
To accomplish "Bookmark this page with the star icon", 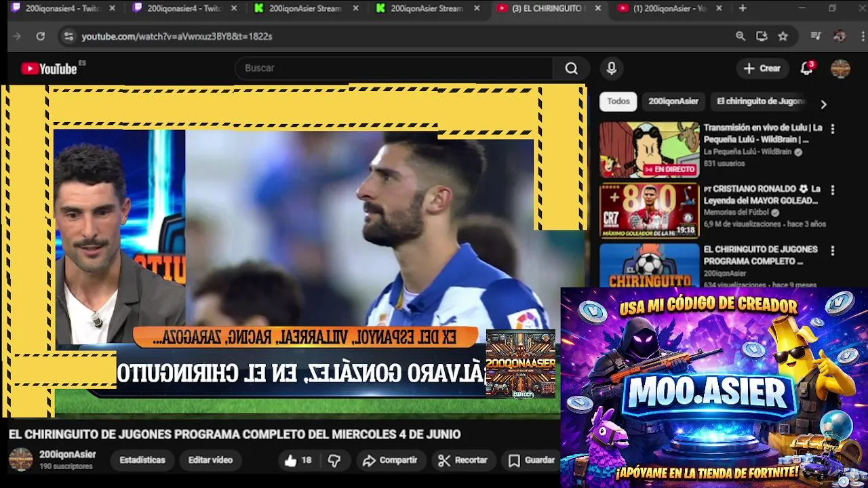I will click(783, 36).
